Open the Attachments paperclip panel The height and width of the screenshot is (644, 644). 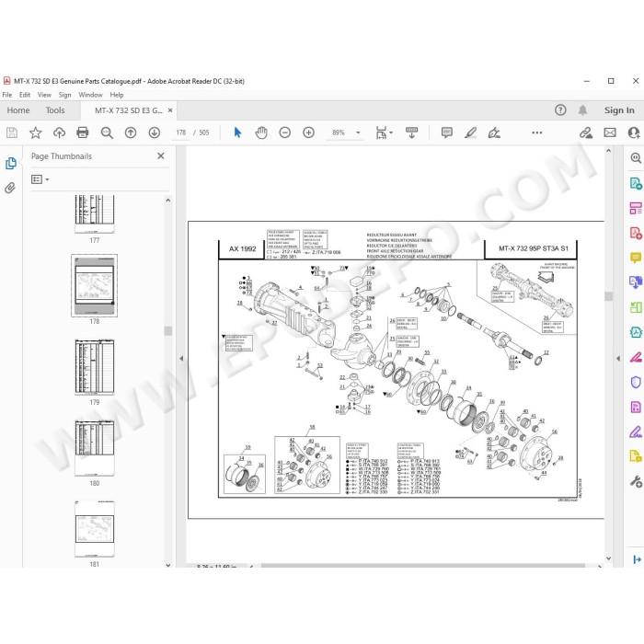10,188
